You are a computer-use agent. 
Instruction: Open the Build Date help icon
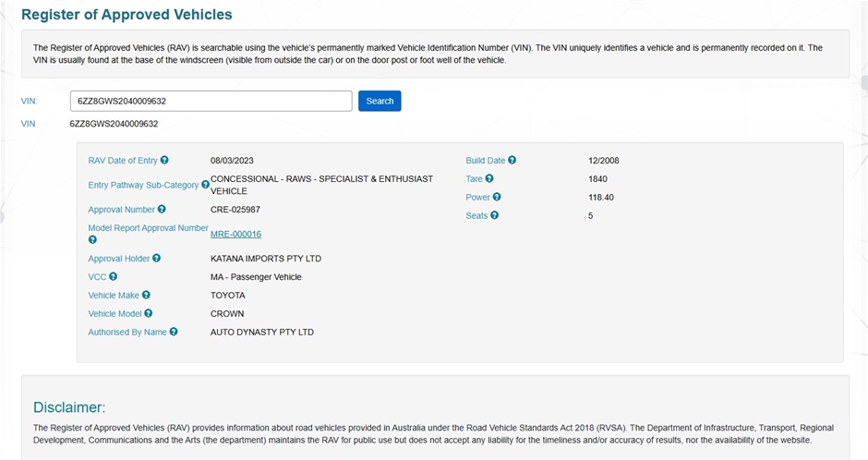pos(512,161)
